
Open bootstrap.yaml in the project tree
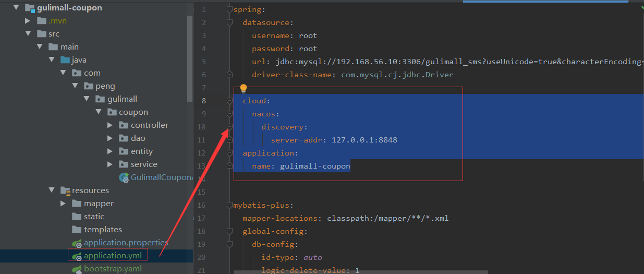pyautogui.click(x=113, y=269)
